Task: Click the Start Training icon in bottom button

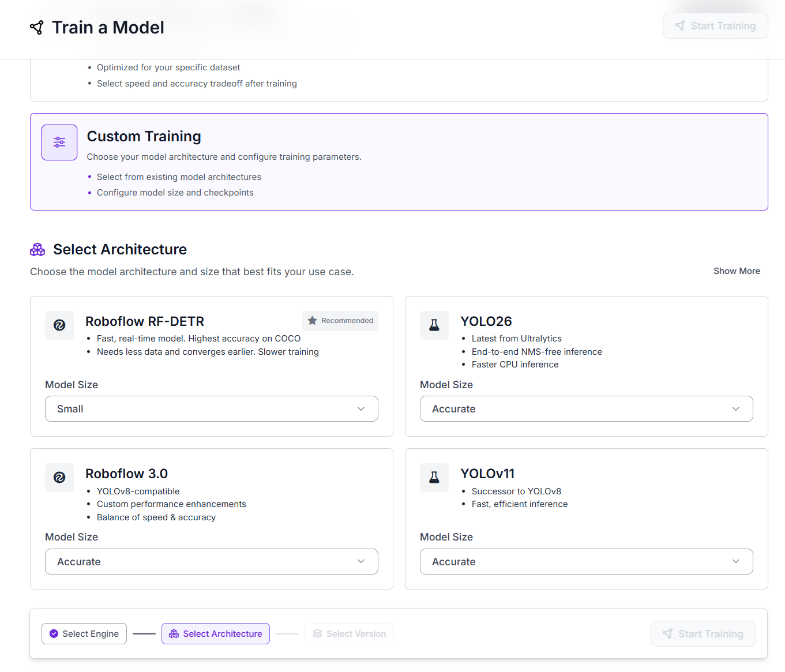Action: pyautogui.click(x=667, y=634)
